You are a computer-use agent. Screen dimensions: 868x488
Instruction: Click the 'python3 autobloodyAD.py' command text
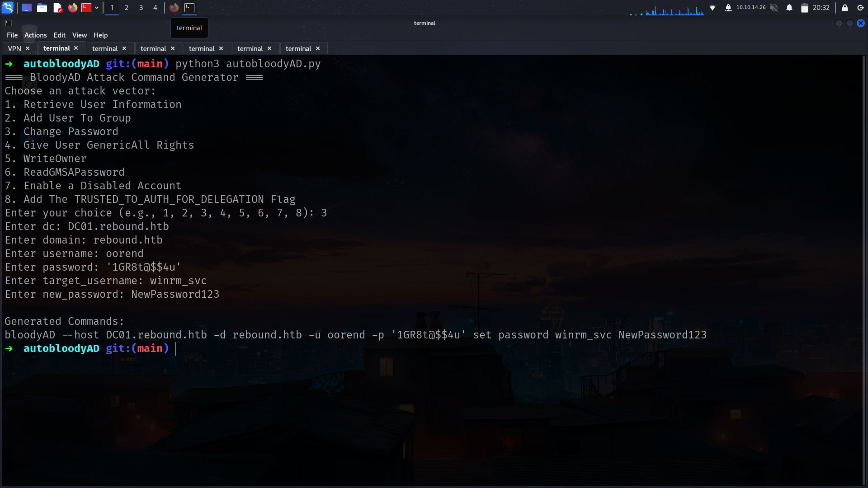pyautogui.click(x=248, y=64)
